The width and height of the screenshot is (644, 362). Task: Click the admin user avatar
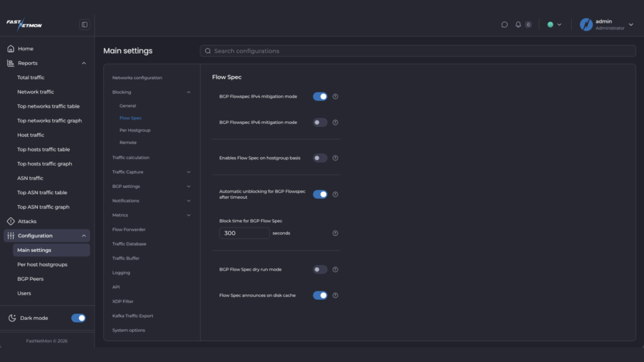[586, 25]
